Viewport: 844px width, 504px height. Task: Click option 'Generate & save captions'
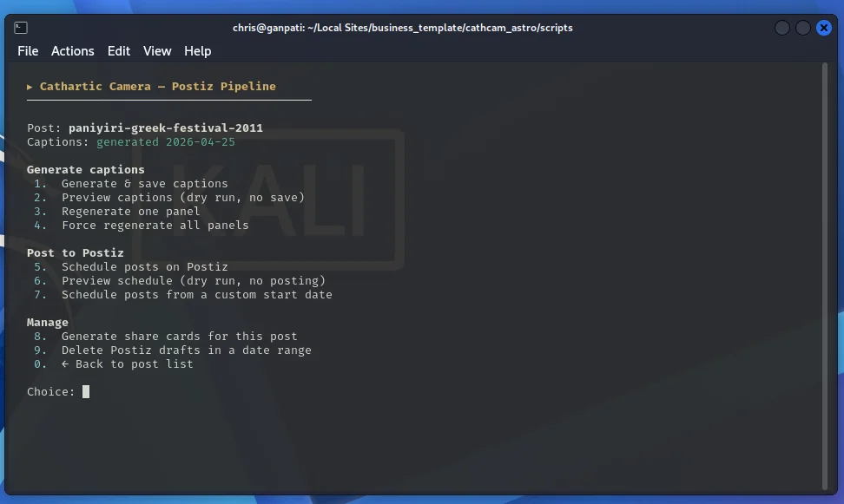[145, 183]
